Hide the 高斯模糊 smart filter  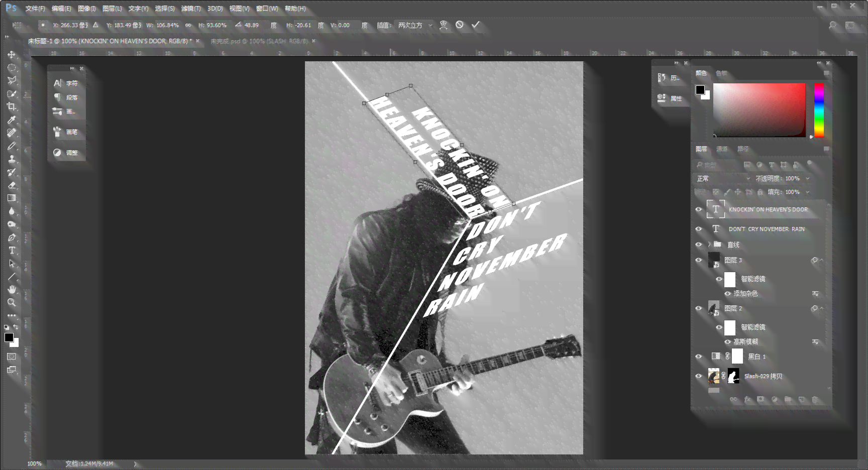coord(727,342)
